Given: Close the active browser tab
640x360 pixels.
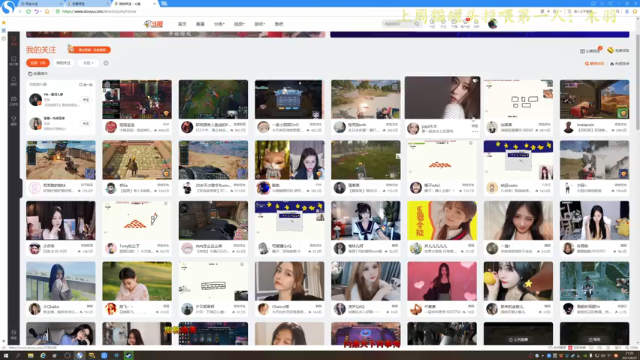Looking at the screenshot, I should 154,4.
